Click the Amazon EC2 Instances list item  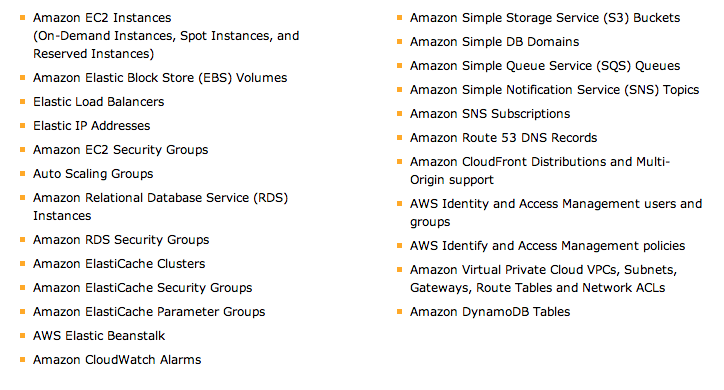(x=166, y=36)
